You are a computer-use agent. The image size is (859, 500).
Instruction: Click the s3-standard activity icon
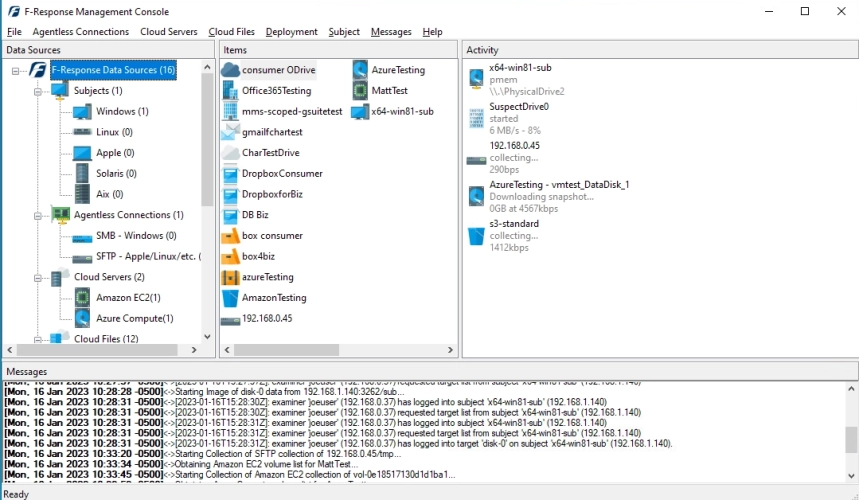pos(476,236)
